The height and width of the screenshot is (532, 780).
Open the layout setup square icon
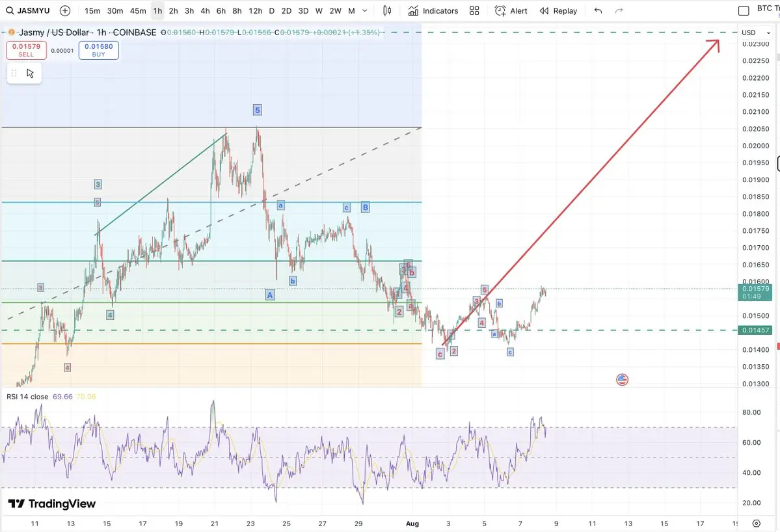point(744,10)
